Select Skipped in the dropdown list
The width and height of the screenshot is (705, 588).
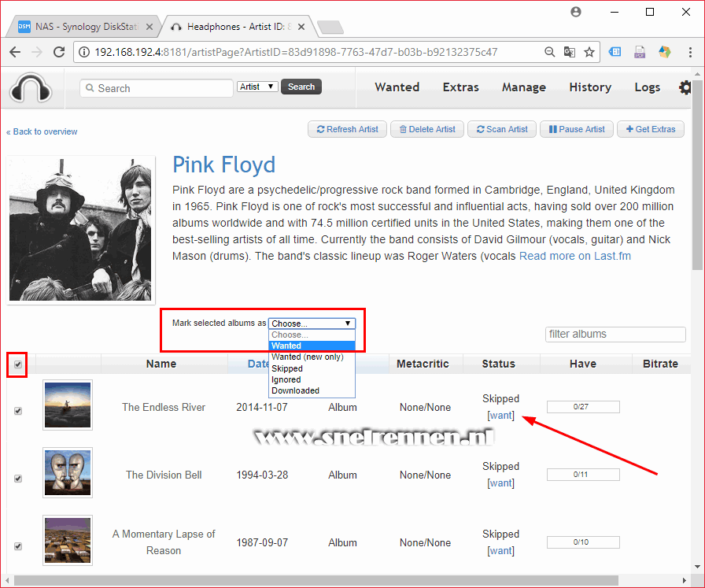tap(312, 368)
